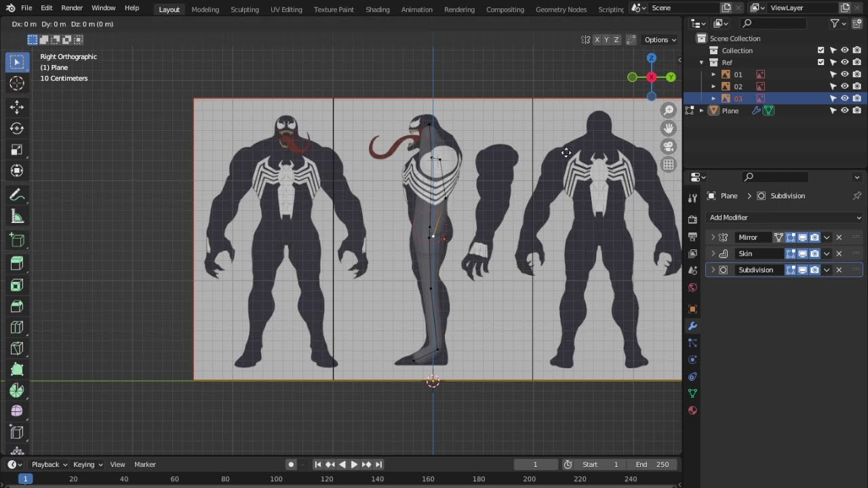The image size is (868, 488).
Task: Uncheck the Ref collection exclude checkbox
Action: [821, 62]
